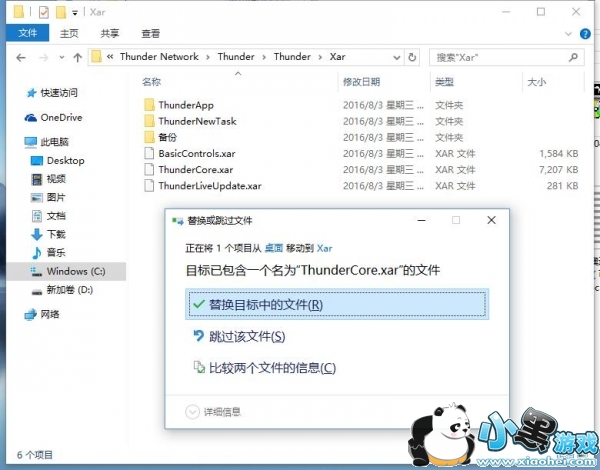Sort by 大小 column header
Viewport: 600px width, 470px height.
tap(536, 82)
